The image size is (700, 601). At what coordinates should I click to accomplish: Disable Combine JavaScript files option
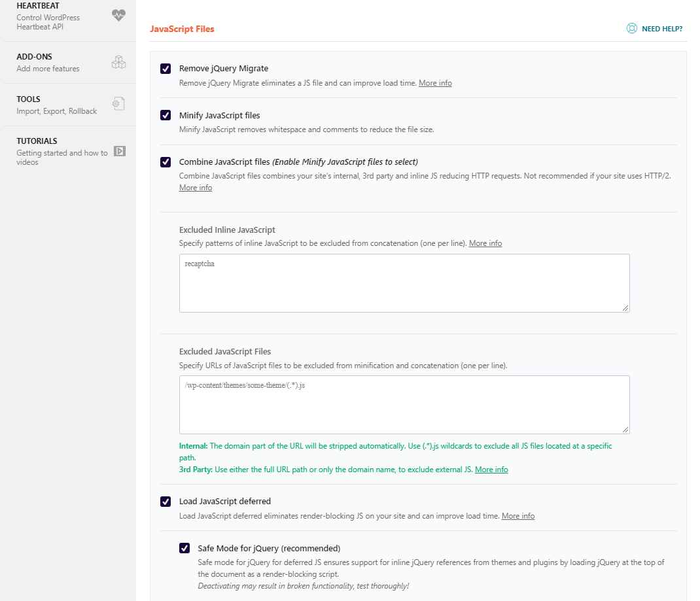166,162
